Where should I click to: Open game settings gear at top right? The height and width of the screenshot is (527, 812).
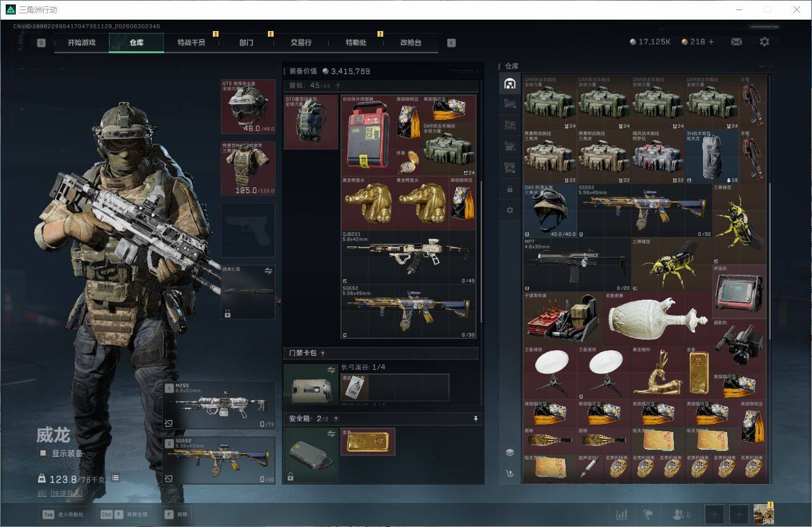coord(764,42)
